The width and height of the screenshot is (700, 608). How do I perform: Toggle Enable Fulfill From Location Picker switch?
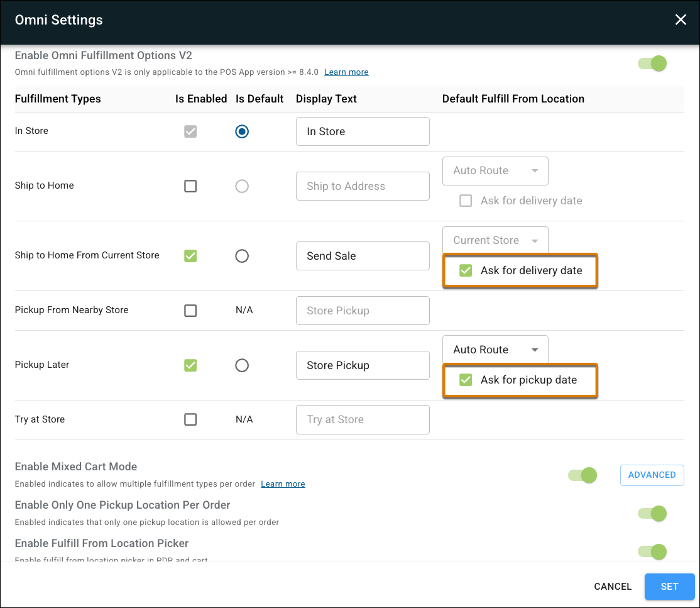point(652,551)
